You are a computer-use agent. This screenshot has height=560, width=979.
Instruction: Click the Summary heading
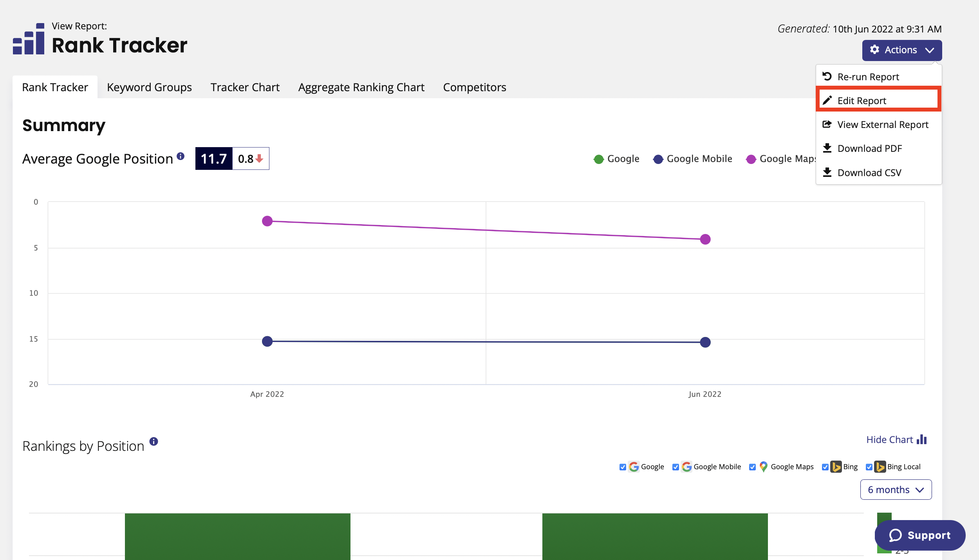[x=64, y=126]
